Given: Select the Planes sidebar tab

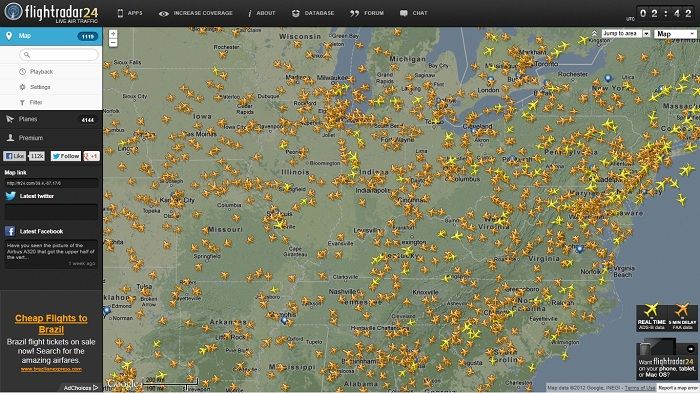Looking at the screenshot, I should click(51, 119).
